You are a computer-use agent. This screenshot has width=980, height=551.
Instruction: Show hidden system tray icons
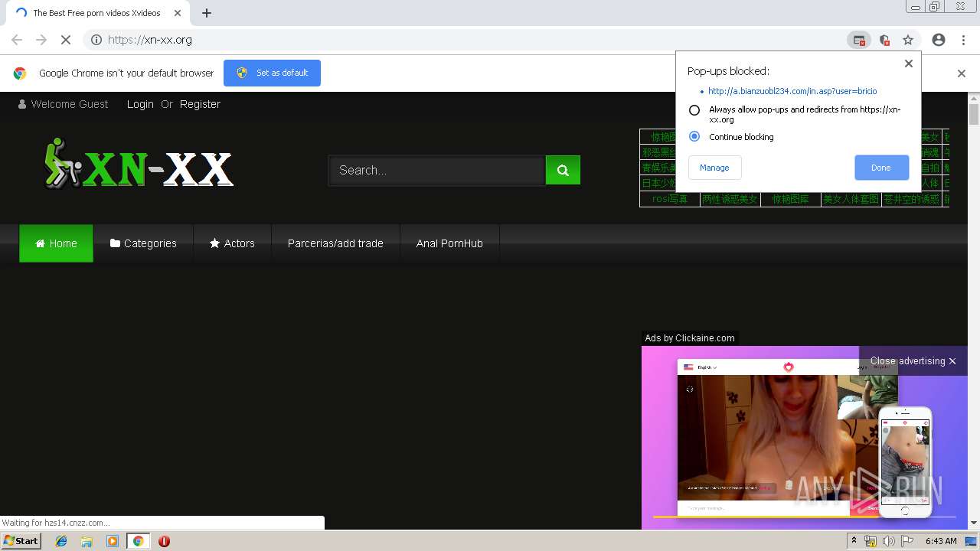854,541
